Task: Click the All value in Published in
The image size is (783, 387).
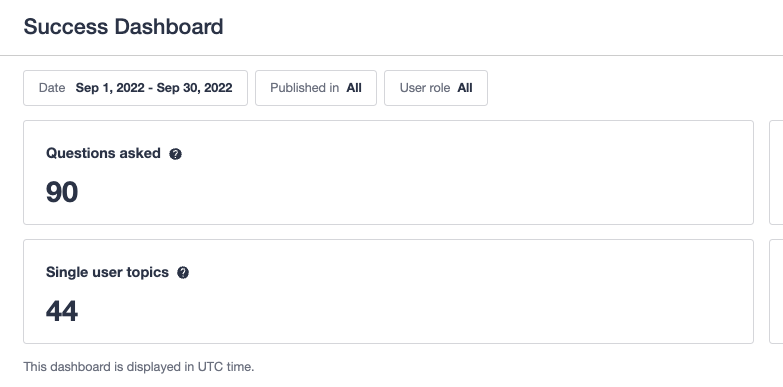Action: [354, 88]
